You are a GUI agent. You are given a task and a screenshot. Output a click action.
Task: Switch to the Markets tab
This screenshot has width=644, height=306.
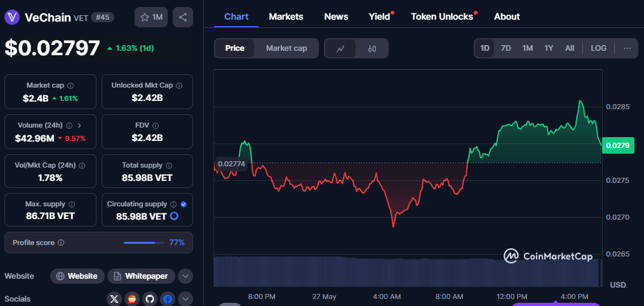pos(286,17)
